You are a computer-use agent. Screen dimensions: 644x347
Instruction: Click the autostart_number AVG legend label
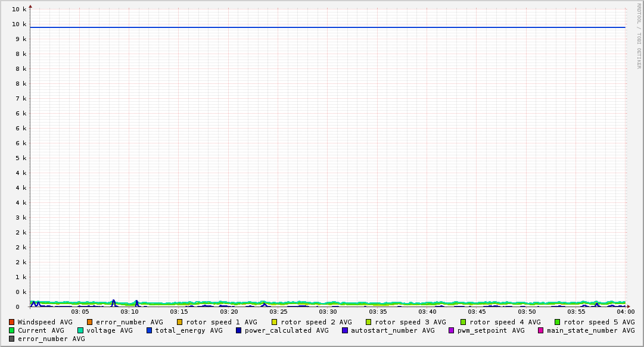pyautogui.click(x=393, y=330)
